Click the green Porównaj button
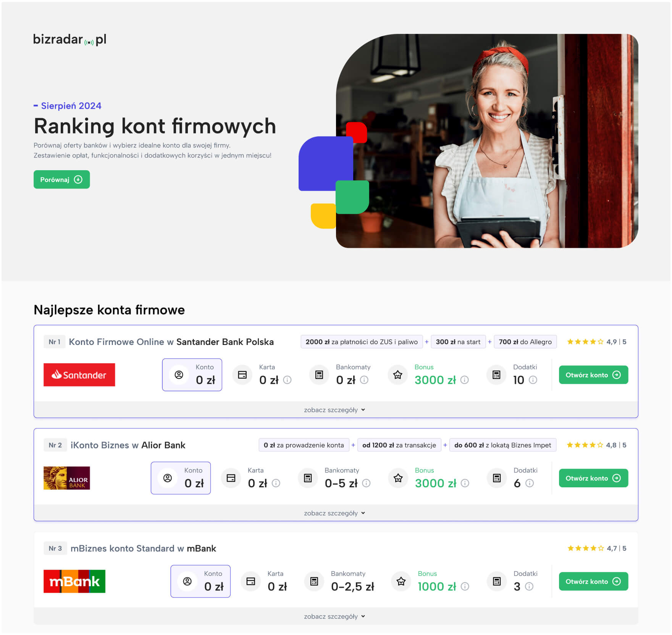Viewport: 672px width, 635px height. [62, 179]
